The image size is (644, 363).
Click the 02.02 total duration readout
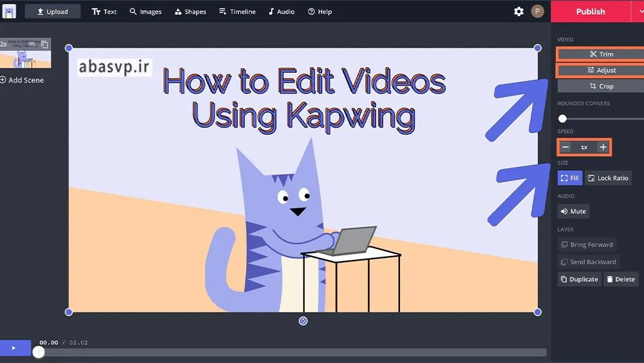pos(79,342)
